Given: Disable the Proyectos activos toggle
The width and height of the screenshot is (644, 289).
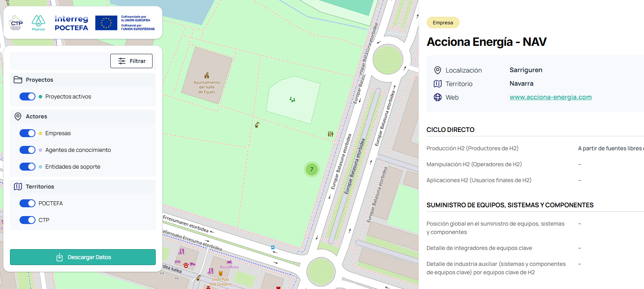Looking at the screenshot, I should [x=27, y=96].
